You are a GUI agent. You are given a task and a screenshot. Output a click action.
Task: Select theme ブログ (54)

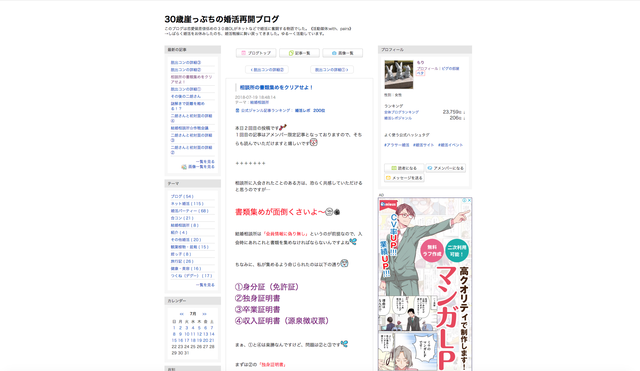tap(182, 196)
